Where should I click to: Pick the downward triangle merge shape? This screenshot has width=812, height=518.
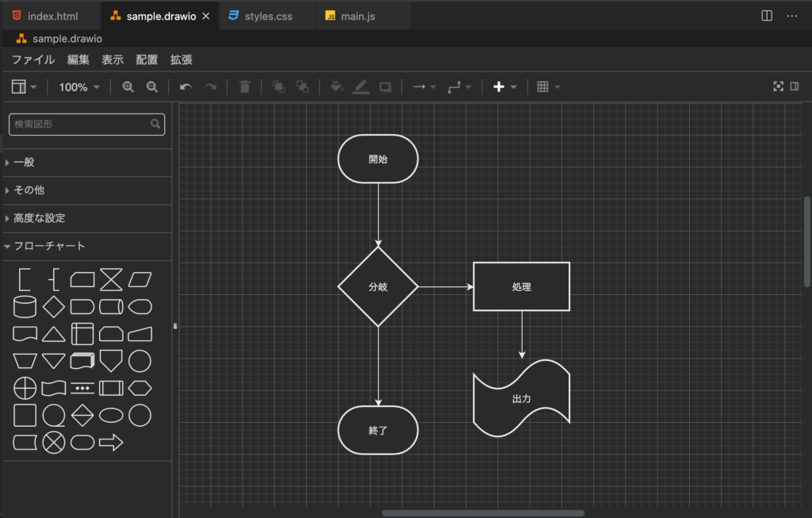click(x=54, y=360)
